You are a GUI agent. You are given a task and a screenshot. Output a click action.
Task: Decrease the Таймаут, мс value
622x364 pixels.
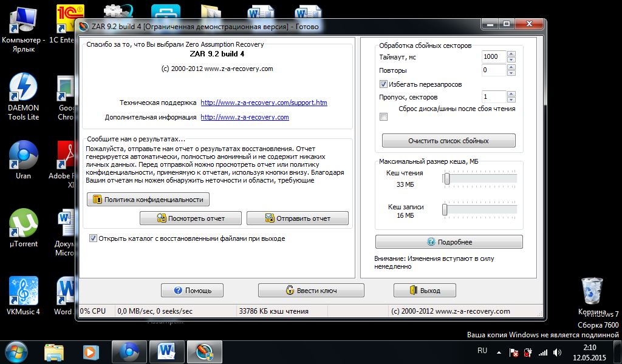pos(511,59)
